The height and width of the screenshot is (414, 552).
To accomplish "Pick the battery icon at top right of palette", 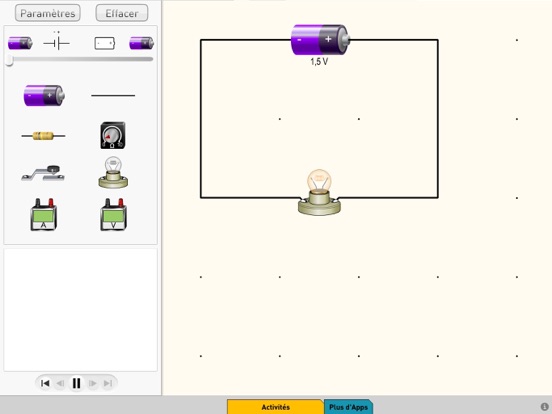I will pos(142,43).
